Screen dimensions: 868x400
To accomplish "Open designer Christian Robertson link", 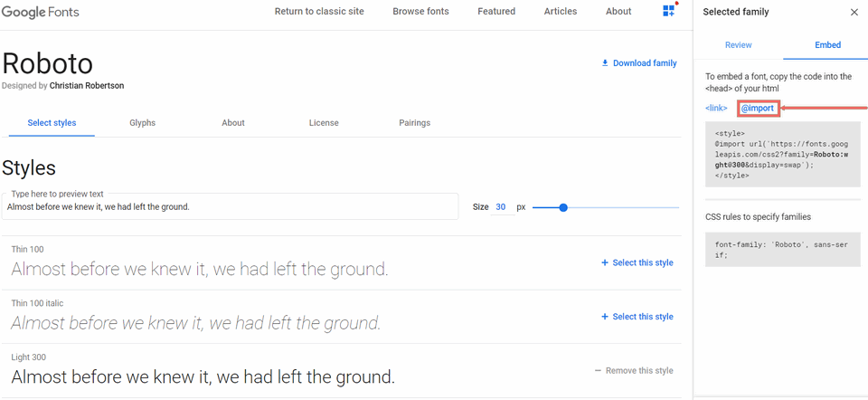I will [x=87, y=86].
